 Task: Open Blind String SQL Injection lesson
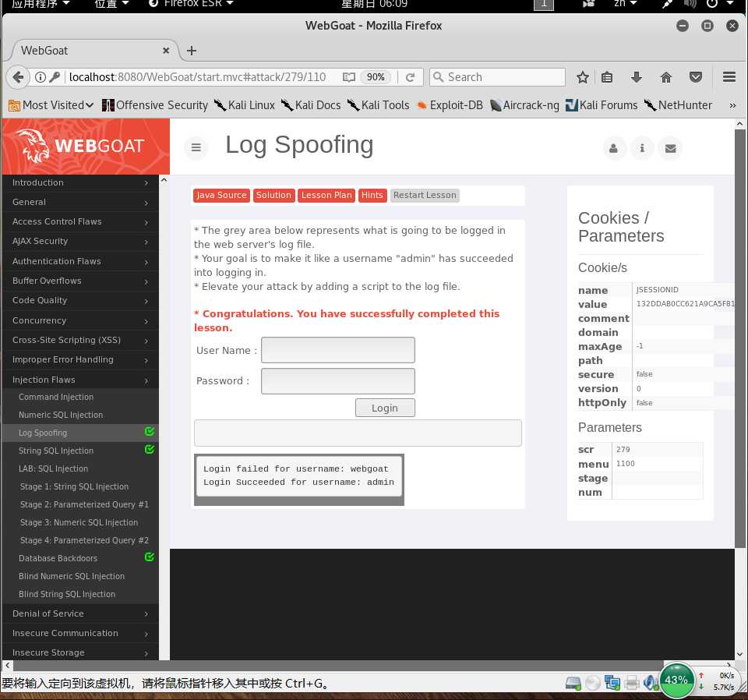80,594
